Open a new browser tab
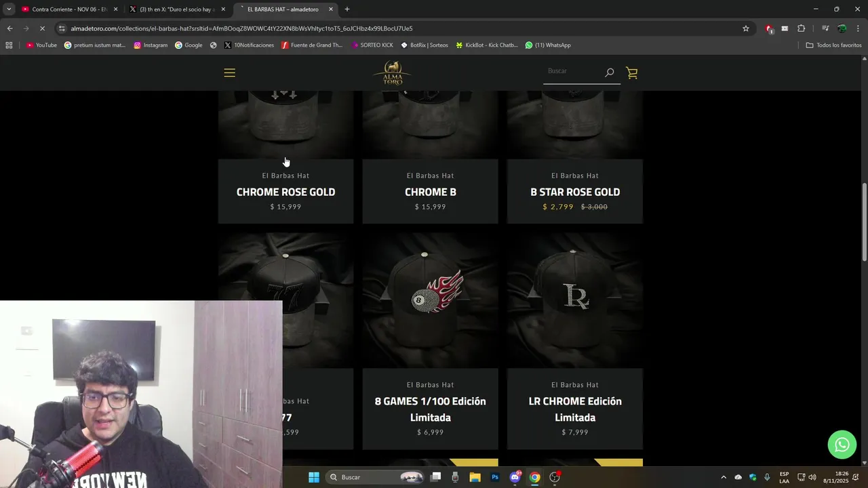The width and height of the screenshot is (868, 488). click(347, 9)
